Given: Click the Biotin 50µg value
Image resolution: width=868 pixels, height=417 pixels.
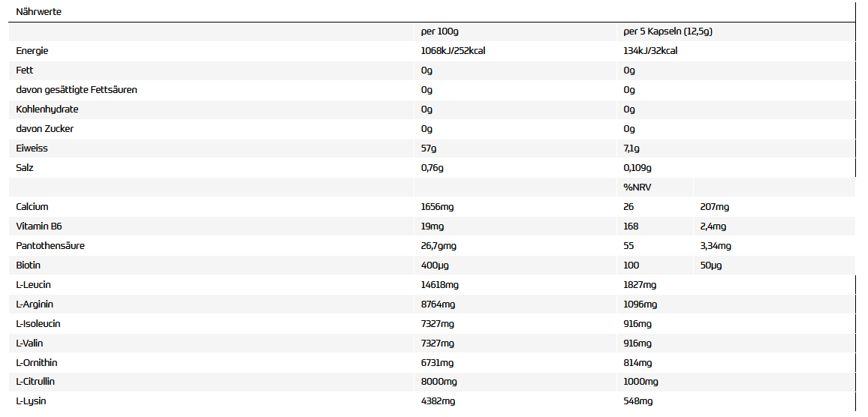Looking at the screenshot, I should pyautogui.click(x=711, y=265).
